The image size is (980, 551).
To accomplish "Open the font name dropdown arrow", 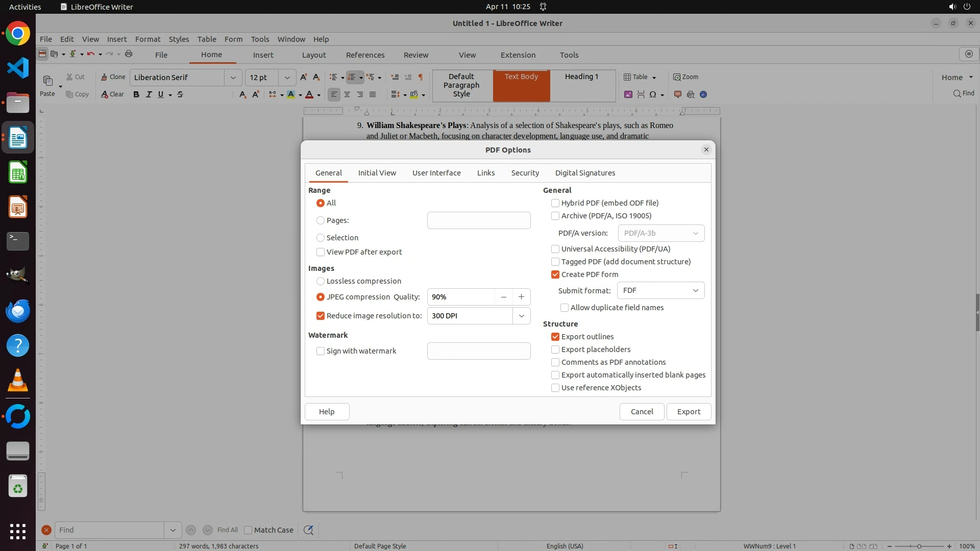I will (x=233, y=78).
